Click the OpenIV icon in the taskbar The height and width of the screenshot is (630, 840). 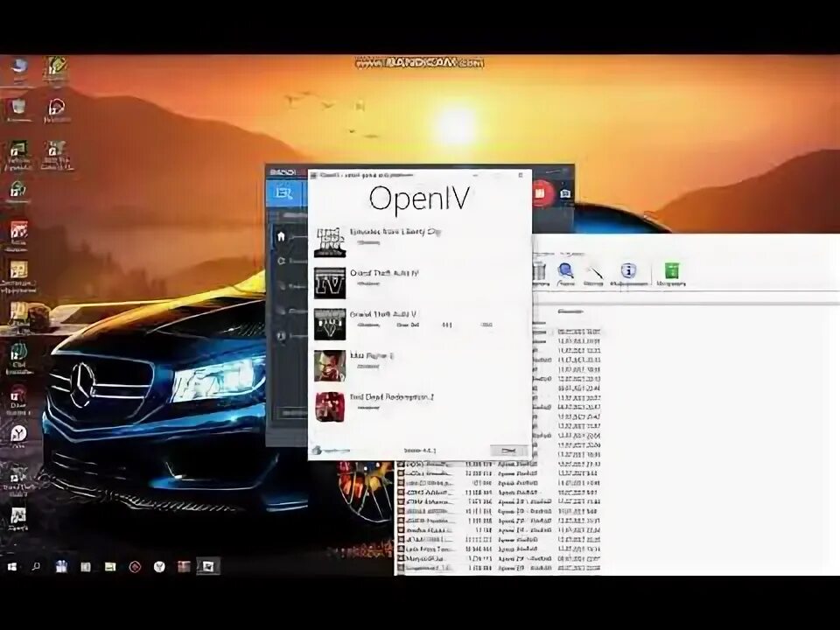tap(208, 566)
